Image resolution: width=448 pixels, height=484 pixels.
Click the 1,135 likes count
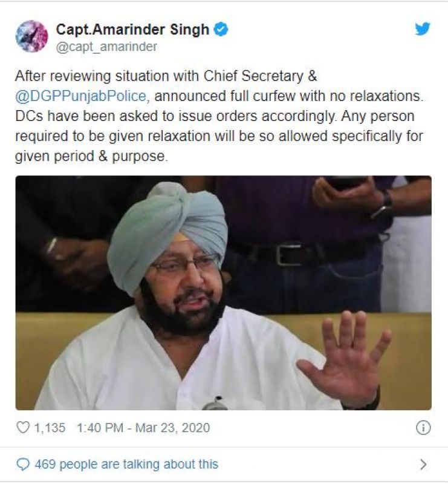[50, 428]
